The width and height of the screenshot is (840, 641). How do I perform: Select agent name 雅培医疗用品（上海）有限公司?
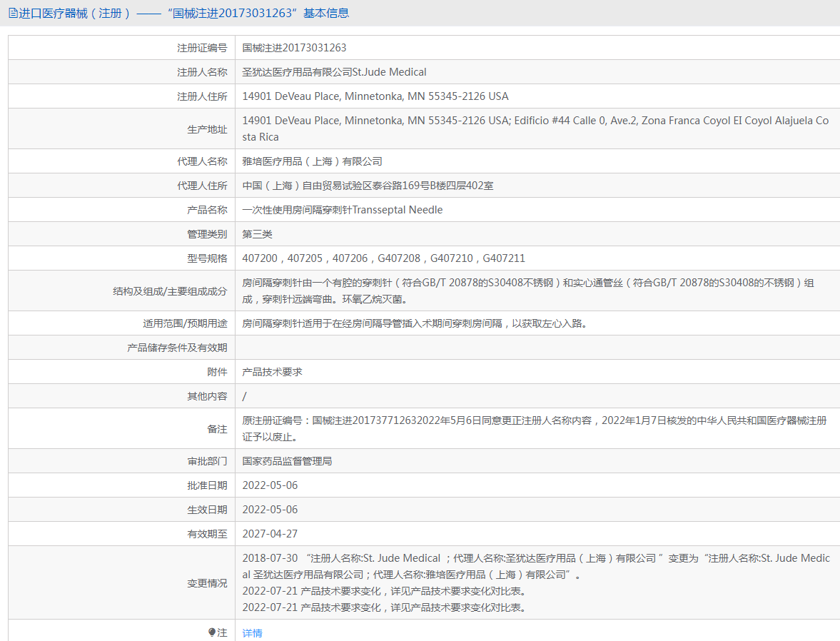tap(312, 161)
